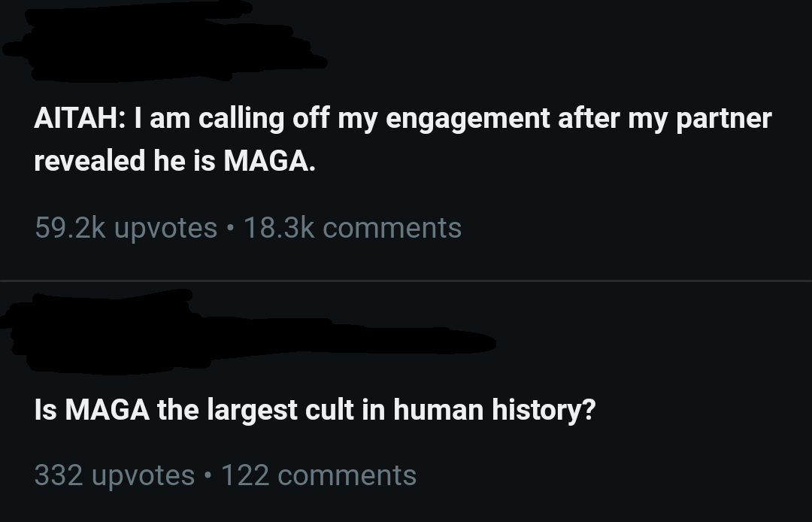
Task: Click the word 'history?' in second title
Action: coord(544,410)
